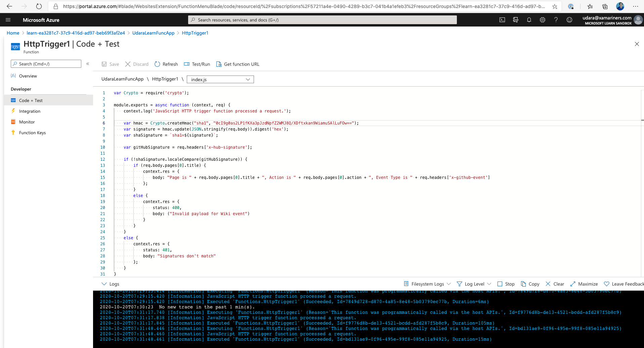Screen dimensions: 644x348
Task: Click the "Invalid payload for Wiki event" string
Action: coord(209,214)
